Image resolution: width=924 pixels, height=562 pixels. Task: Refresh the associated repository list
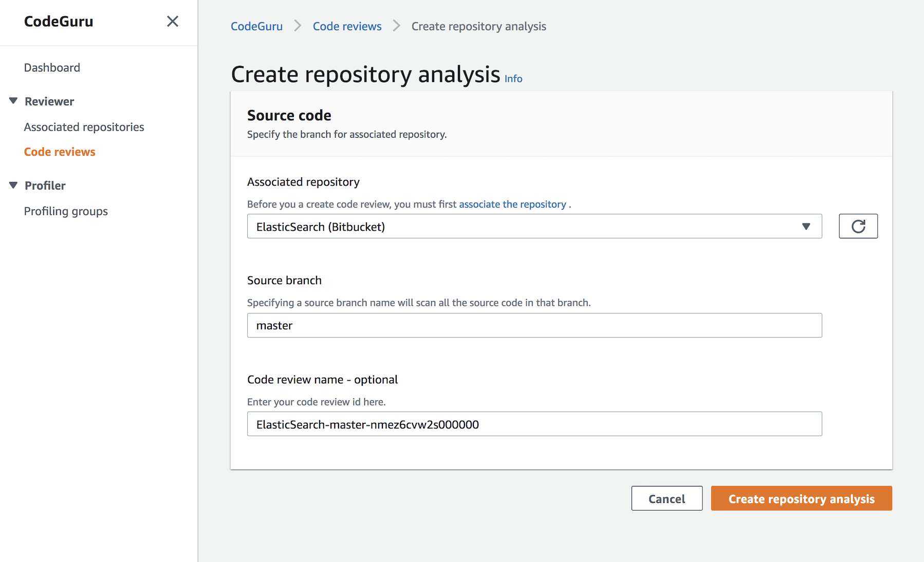[x=858, y=226]
